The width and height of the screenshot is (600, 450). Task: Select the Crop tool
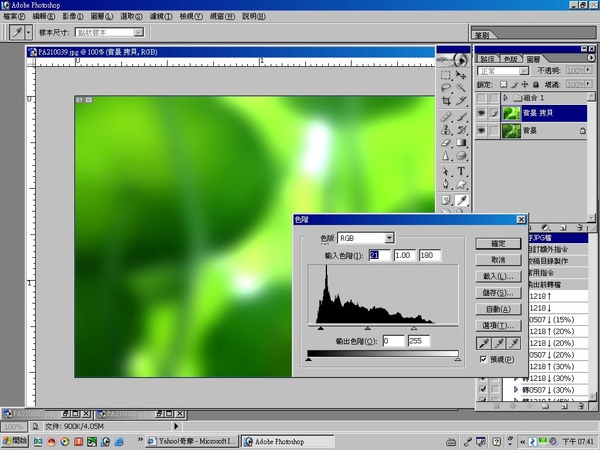[446, 101]
